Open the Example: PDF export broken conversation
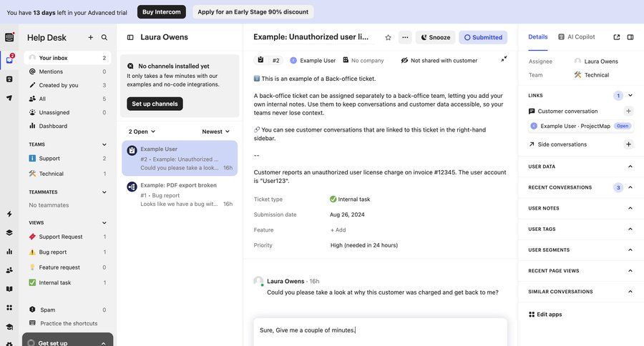This screenshot has width=644, height=346. coord(180,194)
